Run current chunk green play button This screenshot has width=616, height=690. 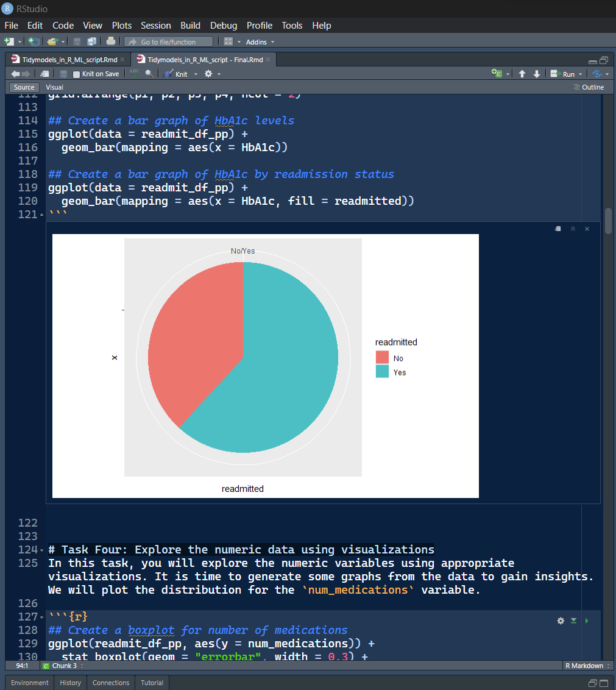tap(587, 621)
